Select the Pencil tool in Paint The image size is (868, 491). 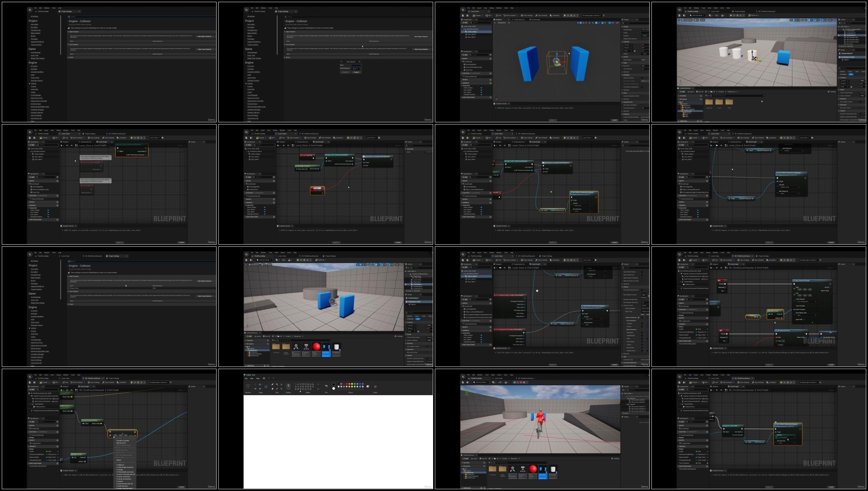[272, 384]
